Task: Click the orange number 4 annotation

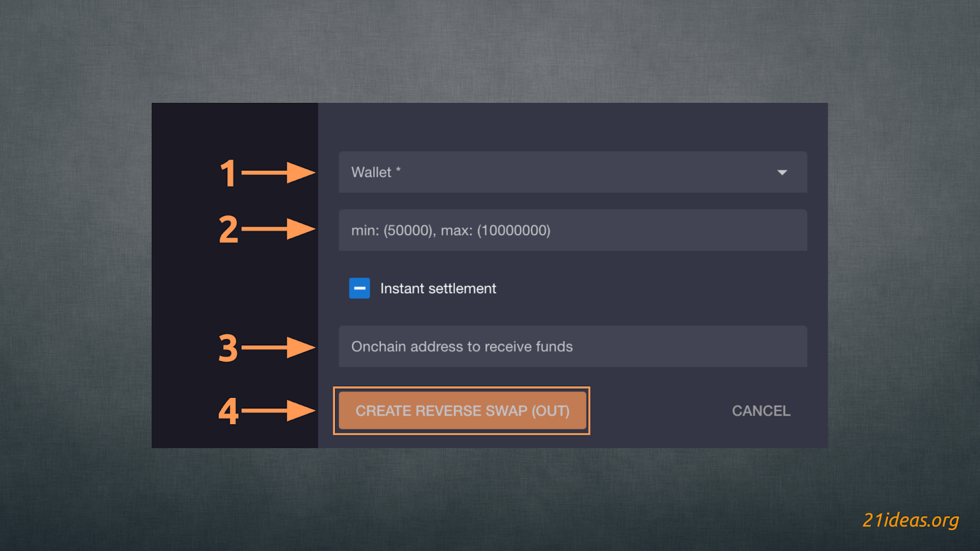Action: pos(228,411)
